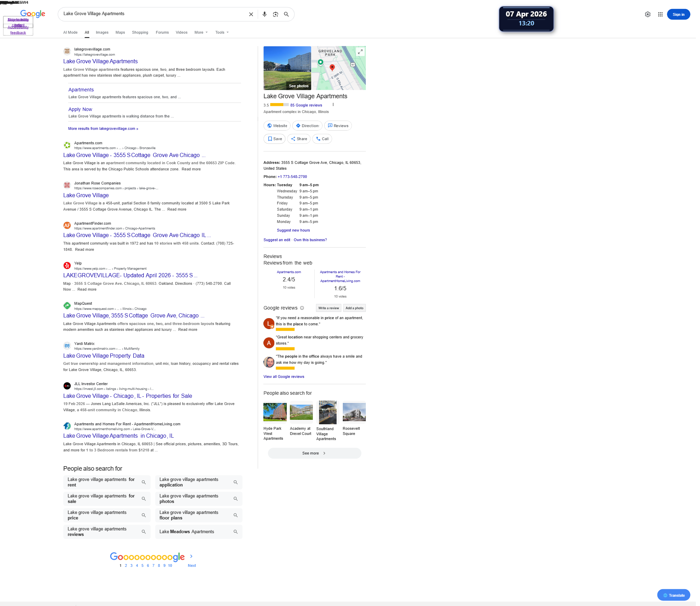
Task: Open the Tools dropdown
Action: (x=222, y=32)
